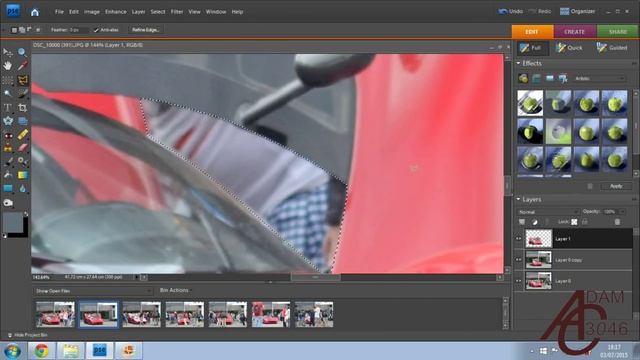Show Photo Effects category in Effects
Viewport: 640px width, 360px height.
coord(550,78)
